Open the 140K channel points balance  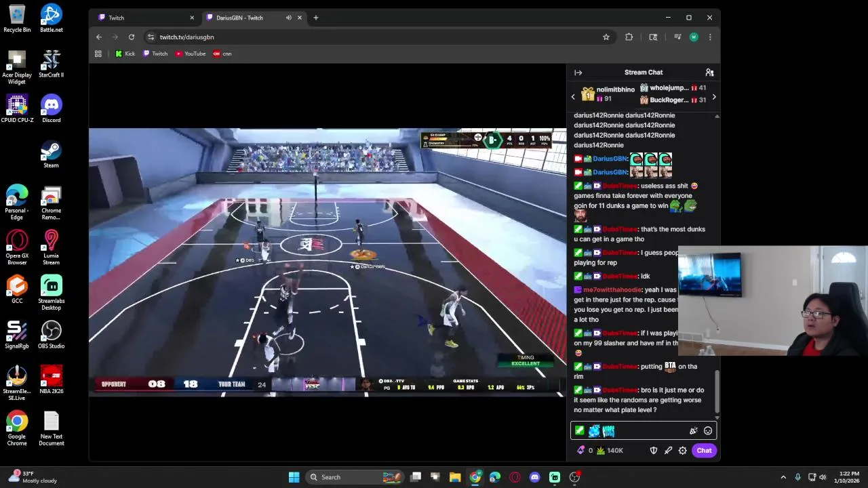coord(610,450)
